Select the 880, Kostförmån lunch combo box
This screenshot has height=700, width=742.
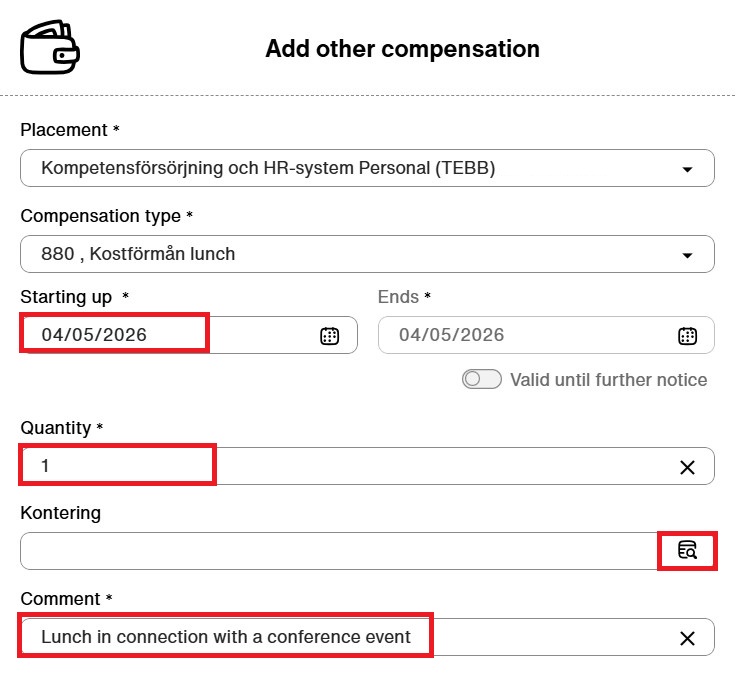coord(367,254)
